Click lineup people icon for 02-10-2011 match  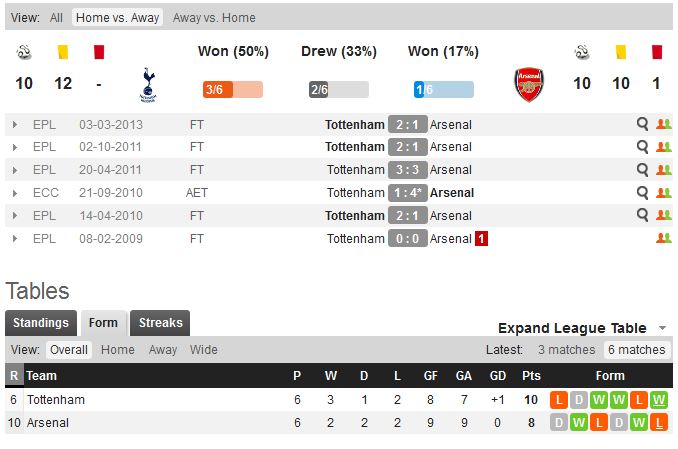point(663,147)
